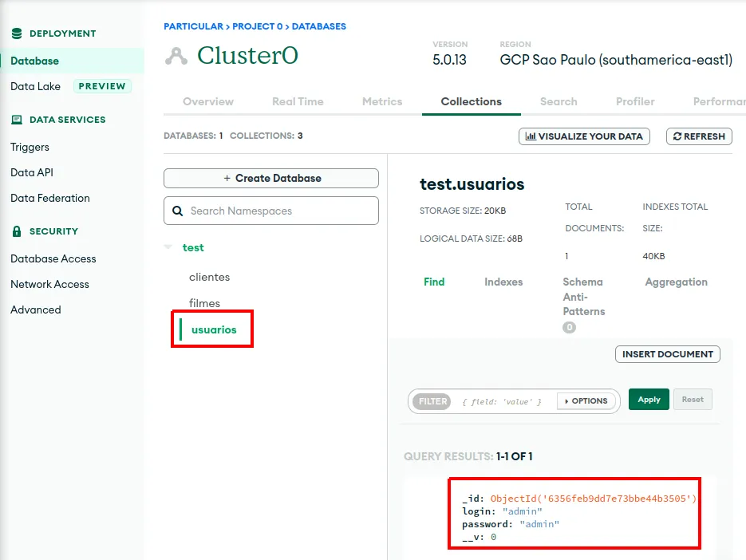Screen dimensions: 746x560
Task: Click version 5.0.13 text
Action: point(449,60)
